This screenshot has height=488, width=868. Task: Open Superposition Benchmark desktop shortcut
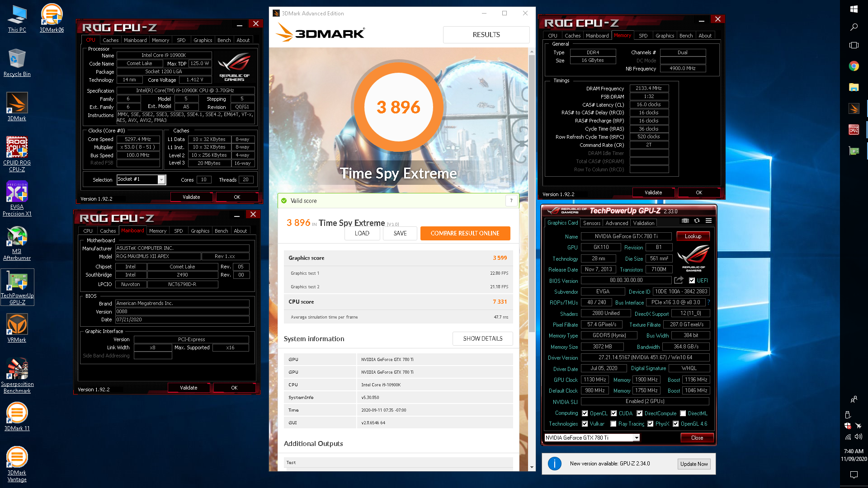click(x=17, y=375)
